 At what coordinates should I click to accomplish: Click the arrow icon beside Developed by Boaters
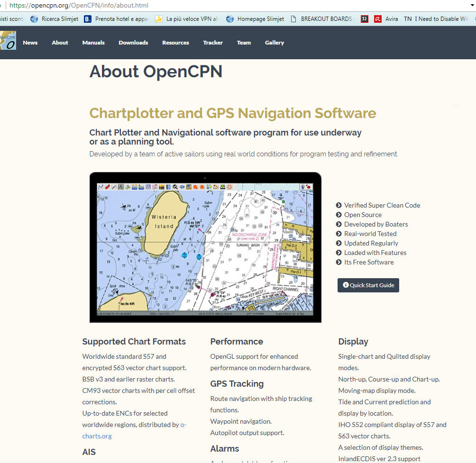tap(339, 224)
